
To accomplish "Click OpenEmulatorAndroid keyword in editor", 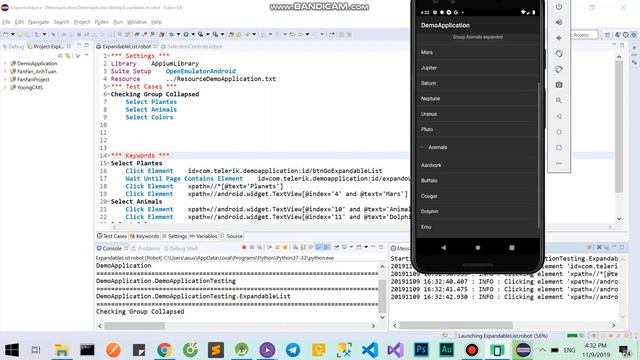I will [200, 71].
